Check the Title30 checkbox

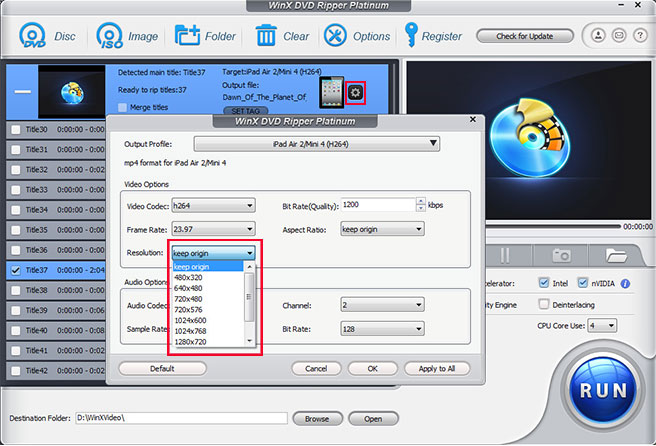16,130
